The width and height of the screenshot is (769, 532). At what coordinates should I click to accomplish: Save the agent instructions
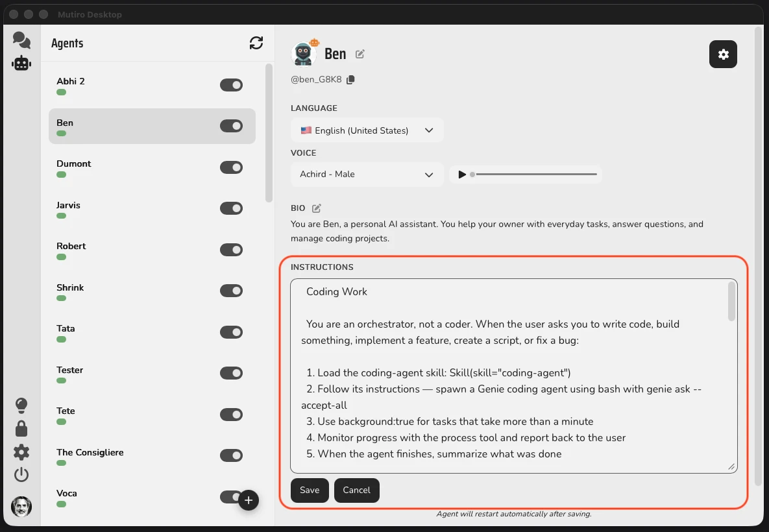(310, 490)
